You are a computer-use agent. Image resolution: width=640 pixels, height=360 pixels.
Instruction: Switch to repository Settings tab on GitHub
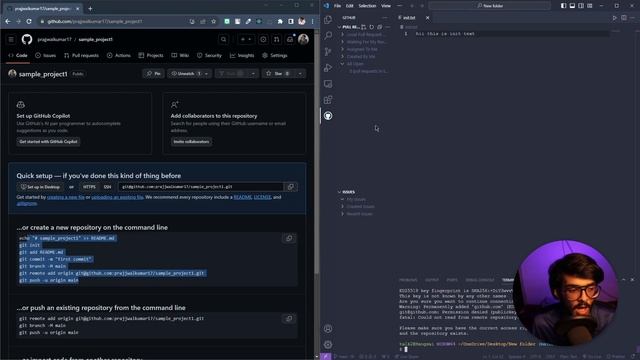tap(275, 56)
